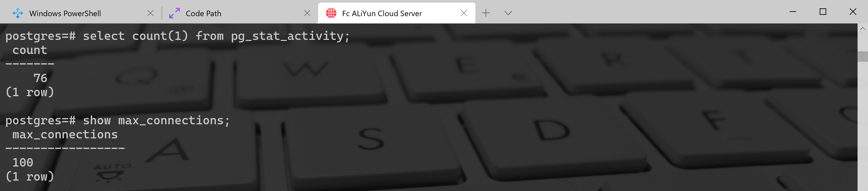
Task: Maximize the terminal window
Action: (x=823, y=12)
